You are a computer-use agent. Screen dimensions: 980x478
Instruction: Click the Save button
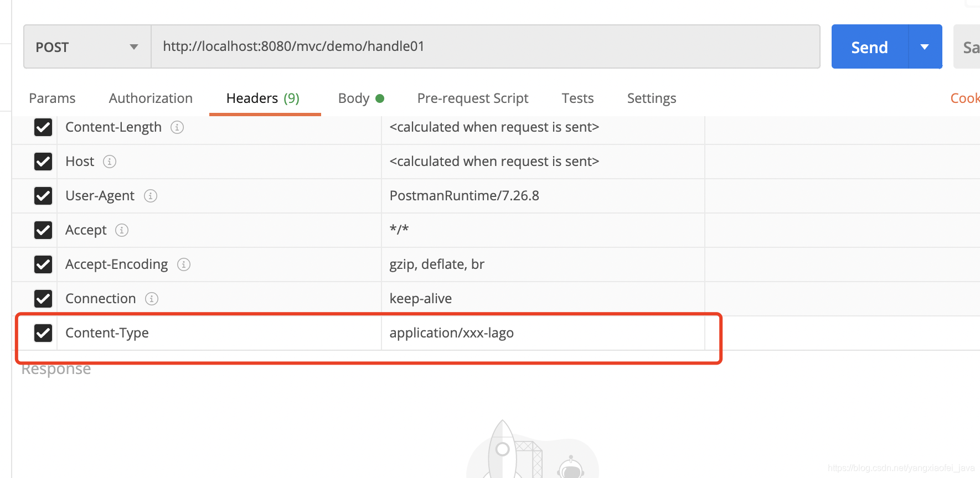[967, 47]
